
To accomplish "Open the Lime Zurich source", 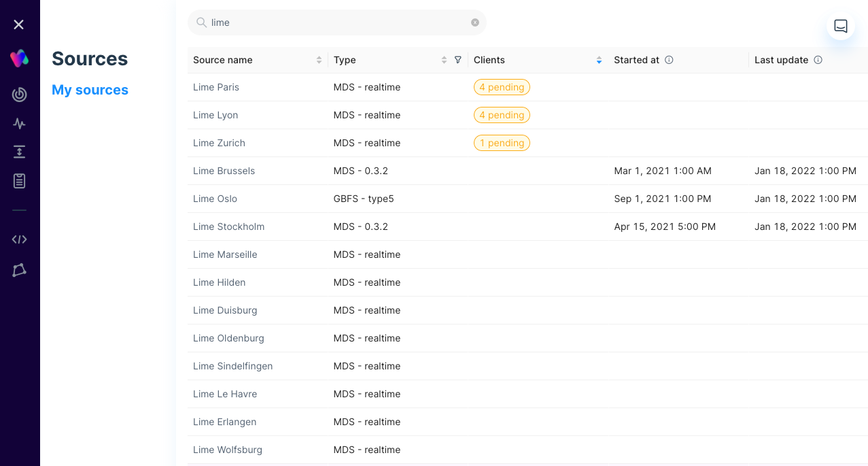I will coord(219,143).
